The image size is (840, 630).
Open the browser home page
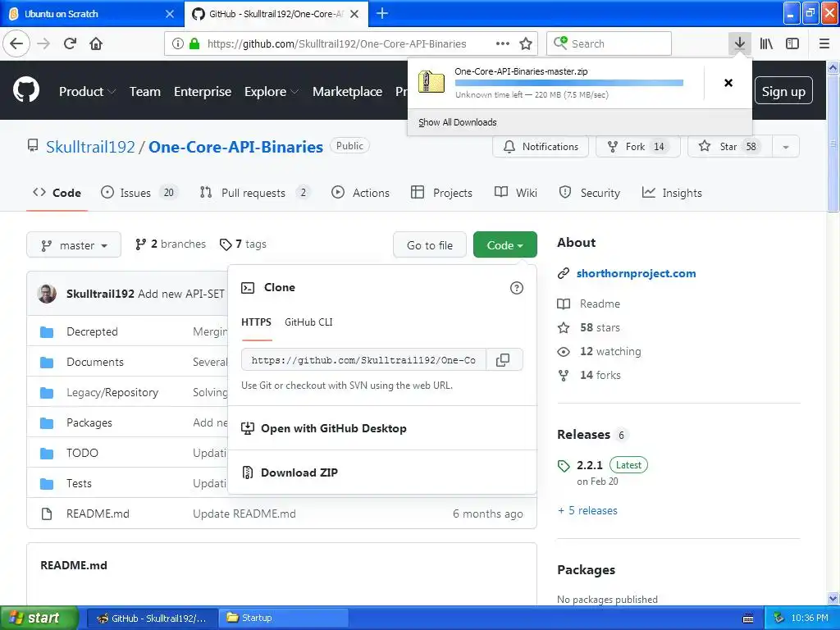[96, 43]
